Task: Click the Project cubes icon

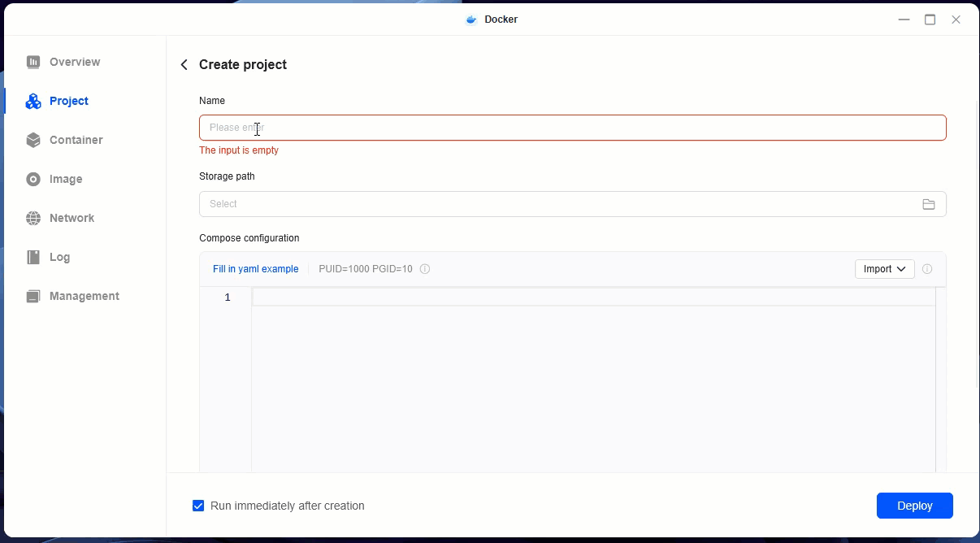Action: (x=33, y=101)
